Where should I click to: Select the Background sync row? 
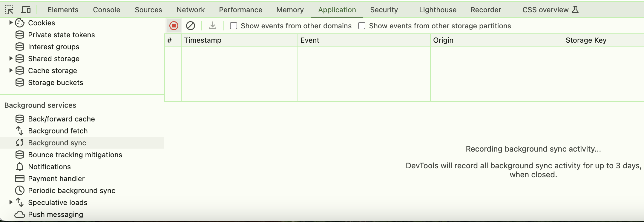pyautogui.click(x=82, y=143)
